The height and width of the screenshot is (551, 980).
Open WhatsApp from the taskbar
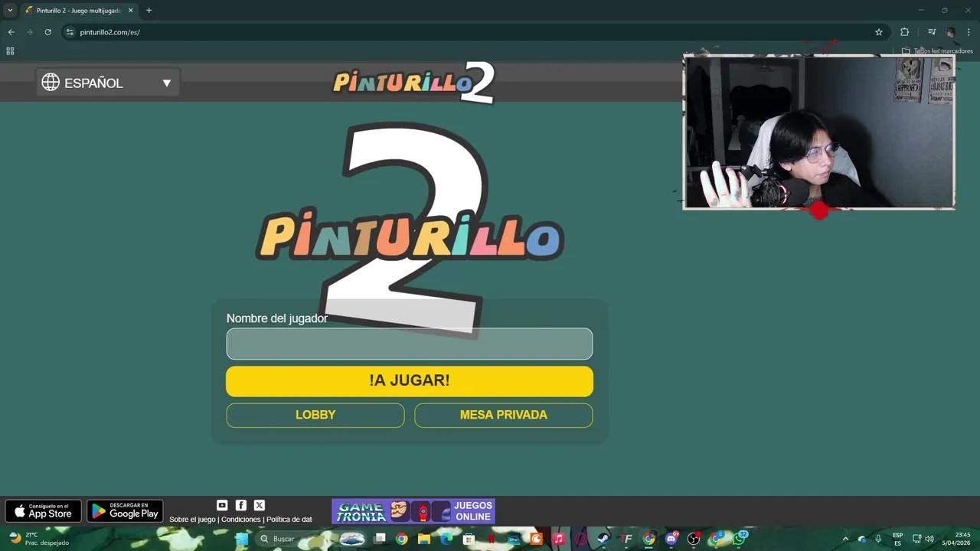pos(739,539)
